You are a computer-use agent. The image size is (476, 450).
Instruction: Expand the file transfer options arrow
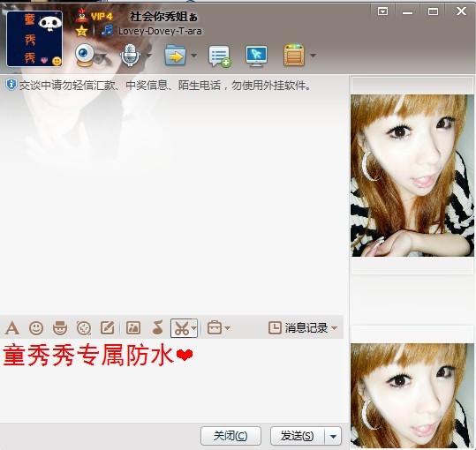[193, 56]
